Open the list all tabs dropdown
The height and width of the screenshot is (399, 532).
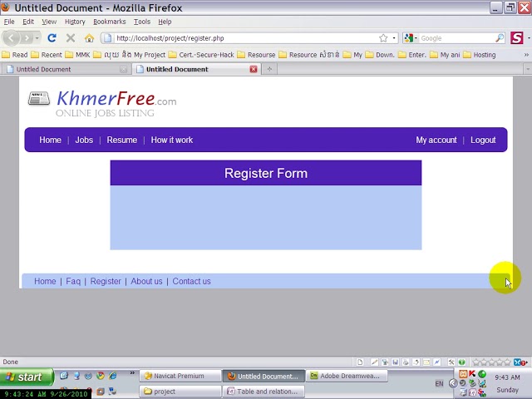[x=528, y=69]
